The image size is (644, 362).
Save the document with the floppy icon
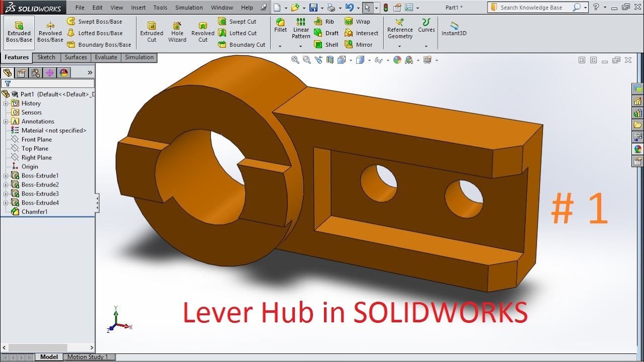click(313, 8)
